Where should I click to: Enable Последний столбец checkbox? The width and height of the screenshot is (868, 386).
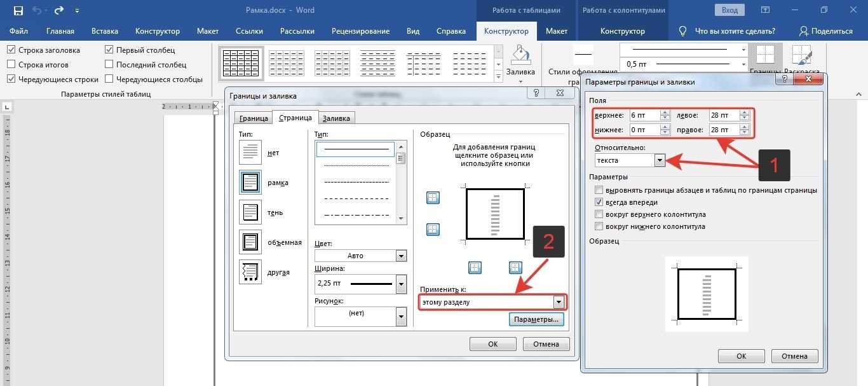pyautogui.click(x=109, y=64)
